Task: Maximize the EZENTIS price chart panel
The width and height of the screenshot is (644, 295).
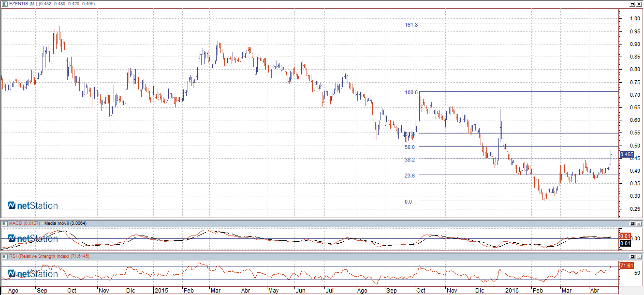Action: click(x=632, y=4)
